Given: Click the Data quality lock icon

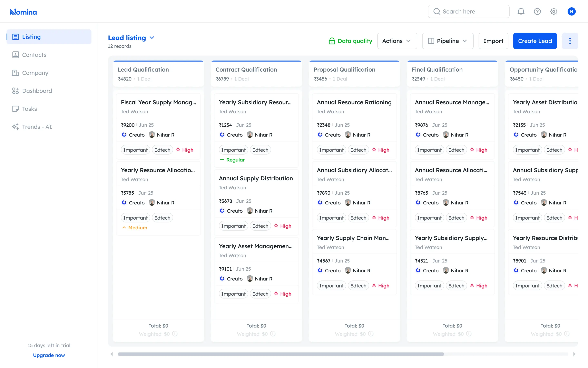Looking at the screenshot, I should coord(332,41).
